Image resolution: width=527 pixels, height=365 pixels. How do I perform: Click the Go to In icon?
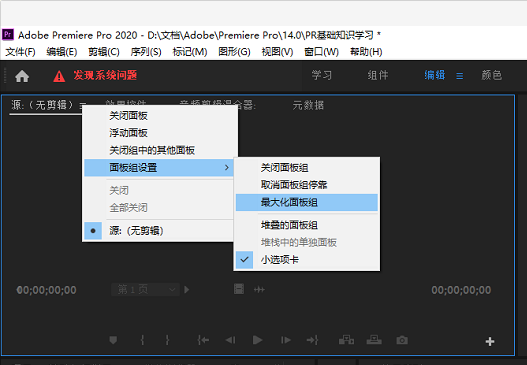[203, 340]
